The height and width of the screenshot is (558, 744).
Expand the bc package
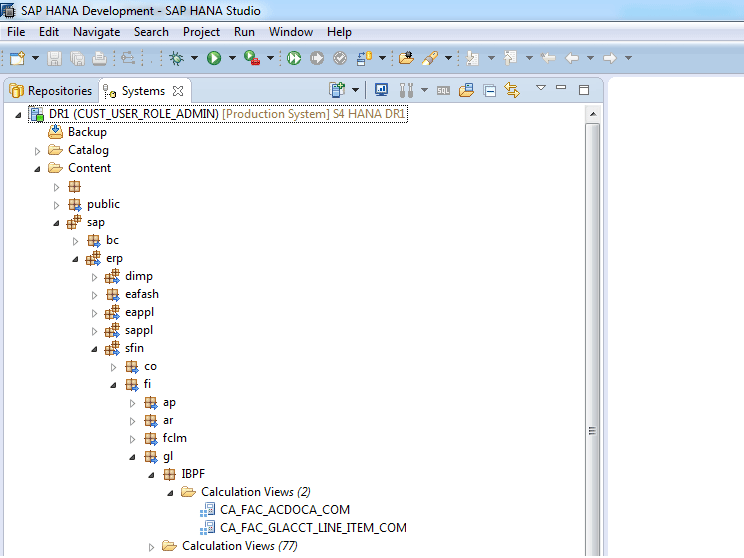pyautogui.click(x=75, y=242)
